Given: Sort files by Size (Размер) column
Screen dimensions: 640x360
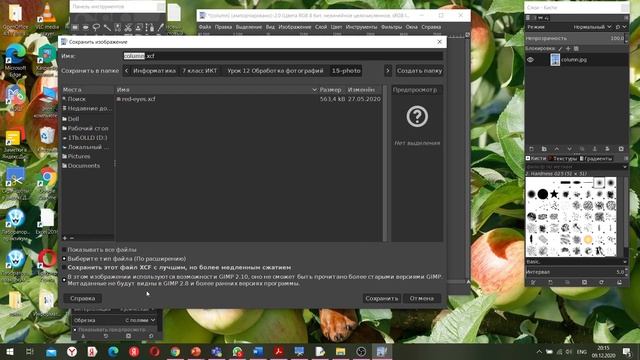Looking at the screenshot, I should [330, 90].
